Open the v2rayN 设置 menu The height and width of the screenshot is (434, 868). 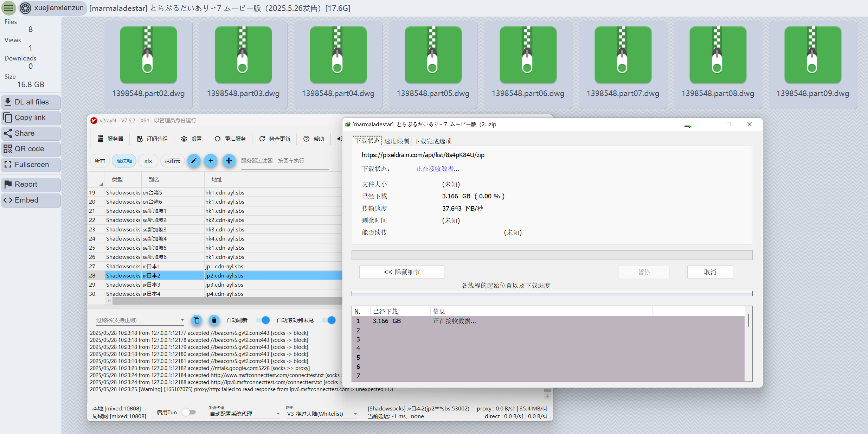[x=192, y=139]
